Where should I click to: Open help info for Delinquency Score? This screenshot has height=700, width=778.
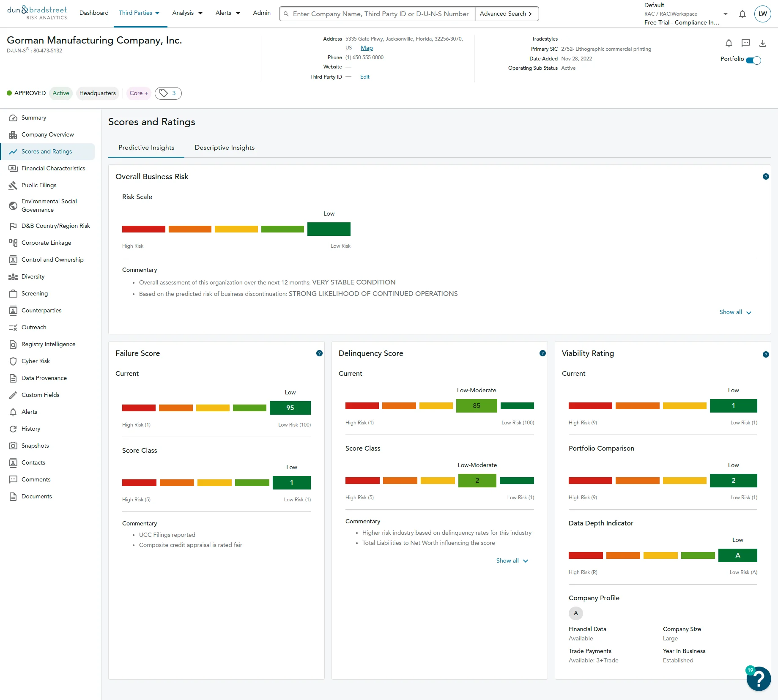[x=542, y=353]
